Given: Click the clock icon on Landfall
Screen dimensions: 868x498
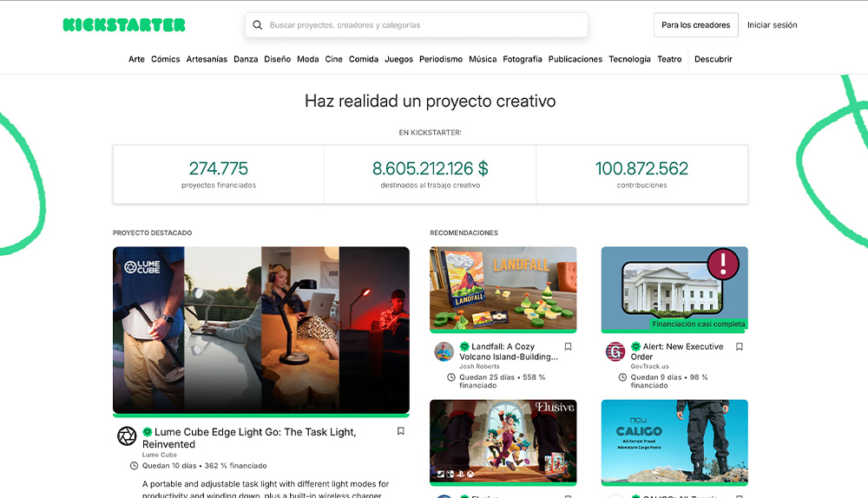Looking at the screenshot, I should point(451,377).
